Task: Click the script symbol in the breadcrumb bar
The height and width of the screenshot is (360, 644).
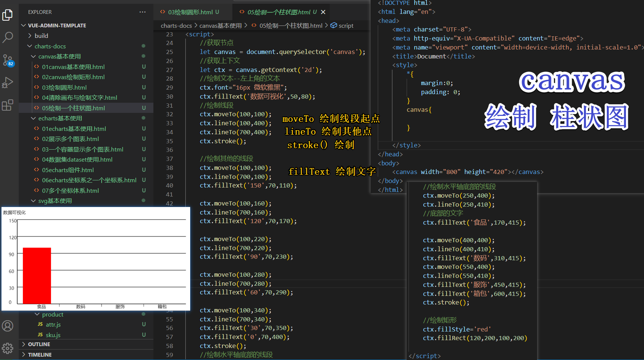Action: [x=345, y=25]
